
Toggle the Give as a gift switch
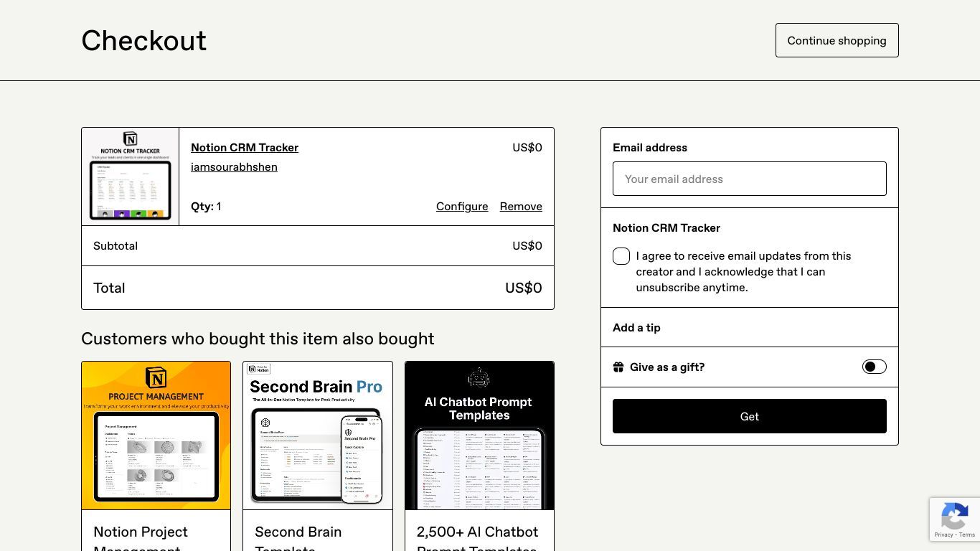874,367
